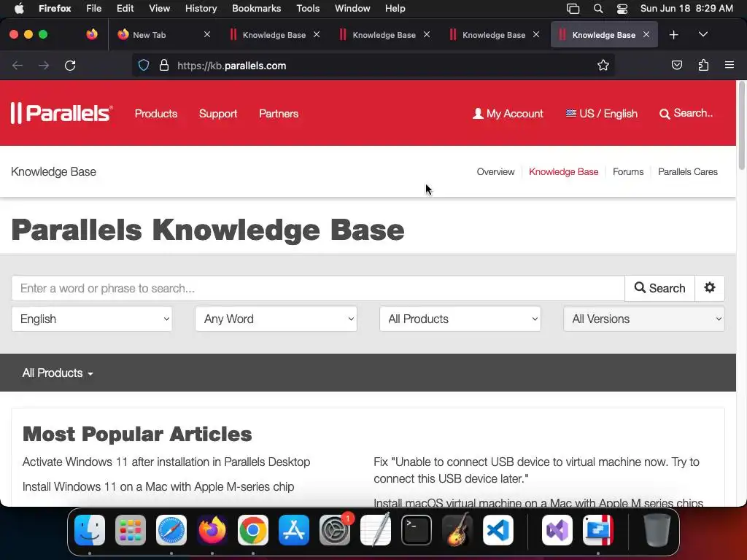Viewport: 747px width, 560px height.
Task: Open the Firefox History menu
Action: (x=201, y=9)
